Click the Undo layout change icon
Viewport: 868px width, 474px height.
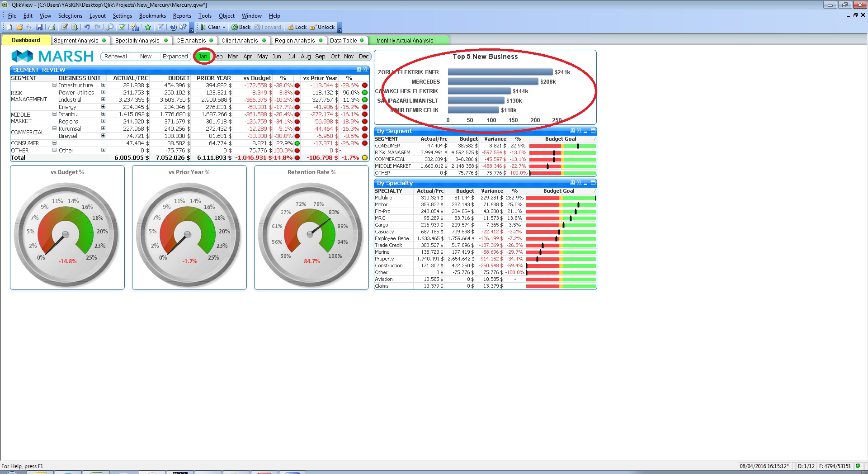click(x=87, y=27)
